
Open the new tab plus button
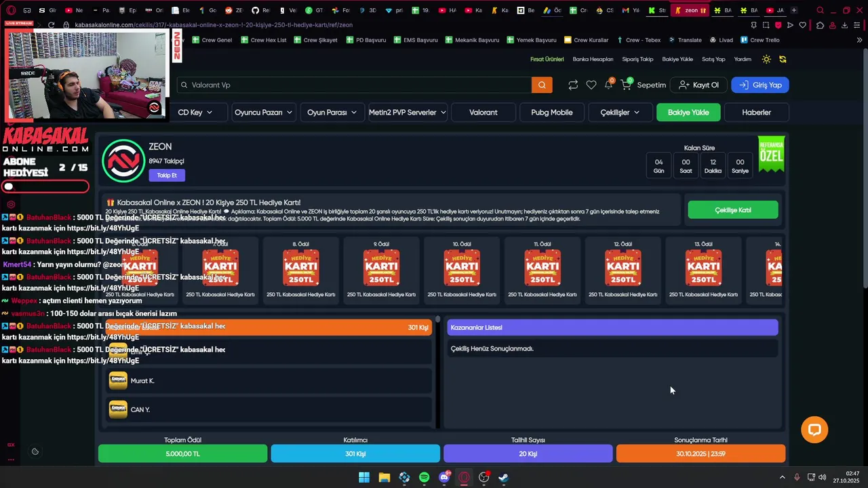793,10
